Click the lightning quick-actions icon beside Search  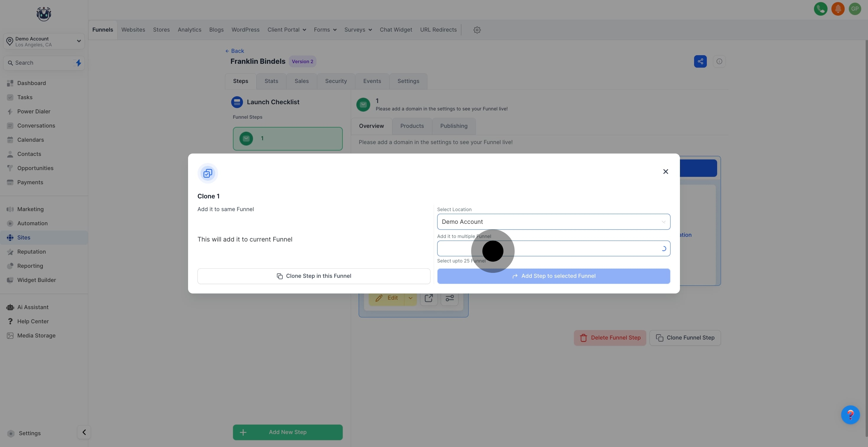78,63
